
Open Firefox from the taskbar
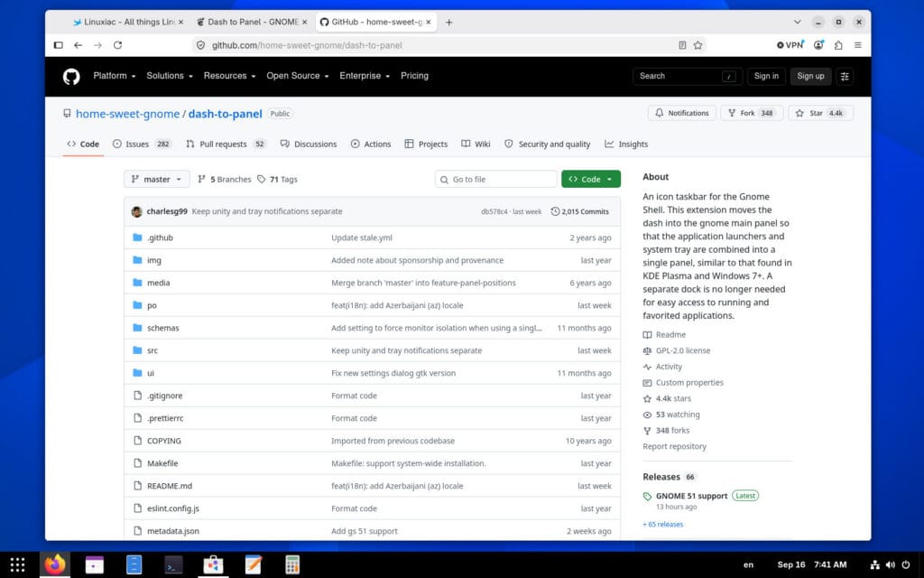click(x=55, y=564)
